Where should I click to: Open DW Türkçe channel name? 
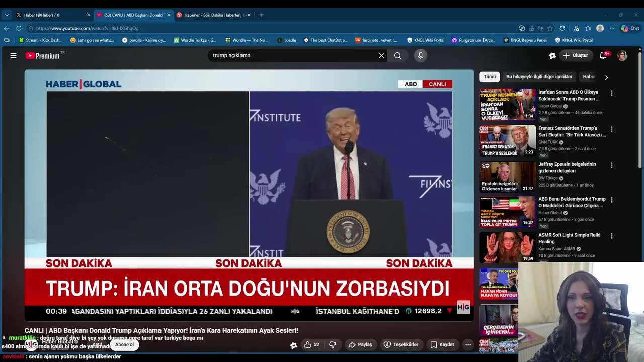548,178
